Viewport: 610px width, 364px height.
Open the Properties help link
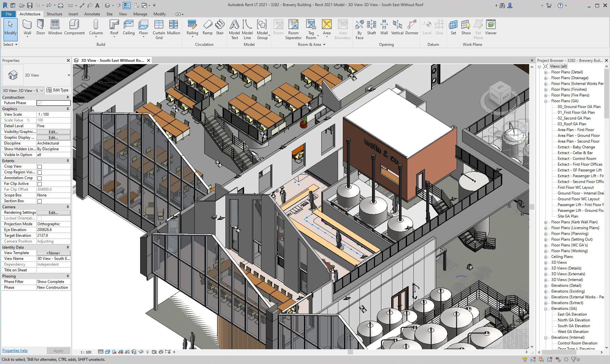pos(15,350)
